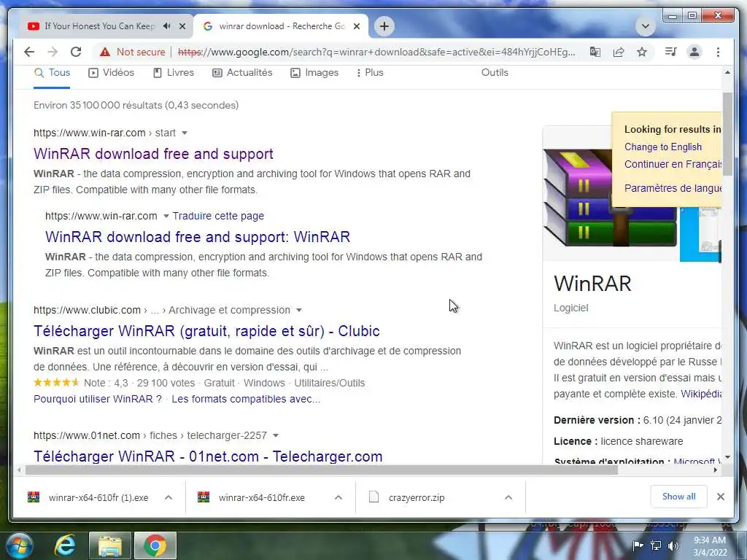The width and height of the screenshot is (747, 560).
Task: Choose Continuer en Français
Action: pyautogui.click(x=673, y=164)
